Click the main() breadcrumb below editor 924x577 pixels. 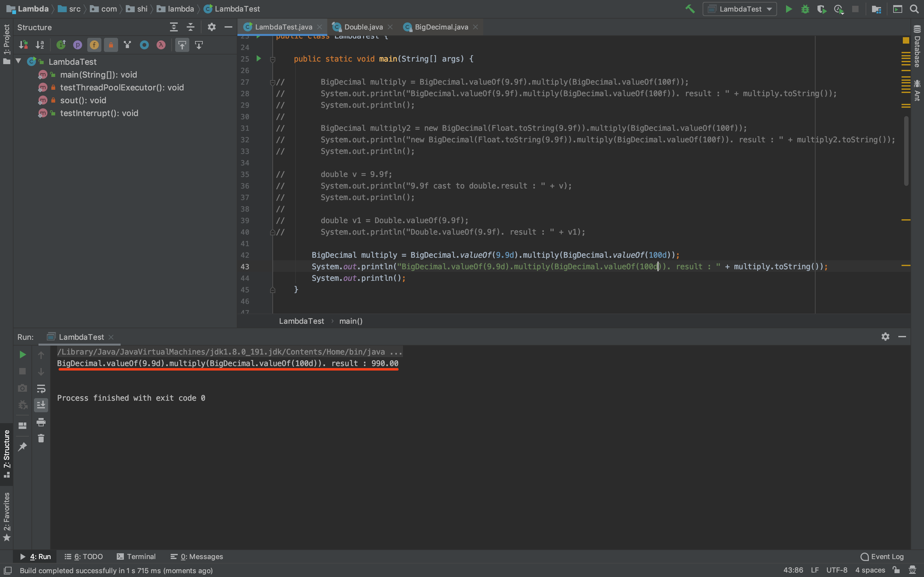pos(350,321)
